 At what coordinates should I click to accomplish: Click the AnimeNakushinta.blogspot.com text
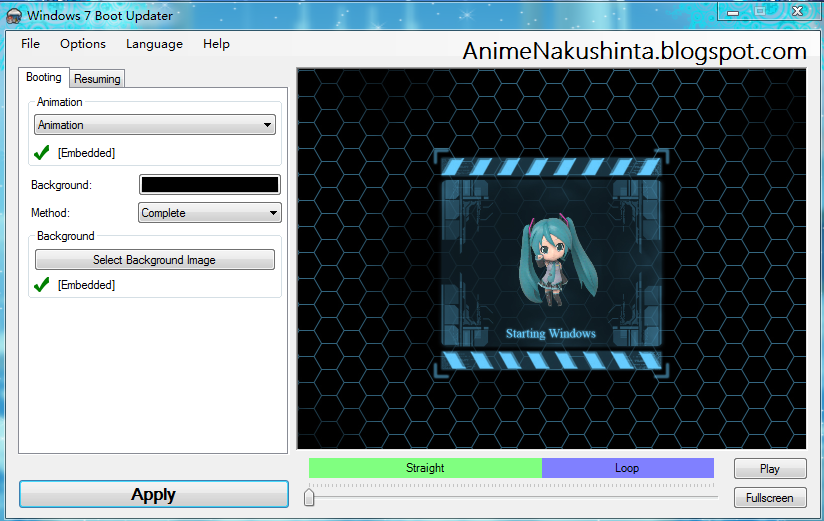point(634,52)
